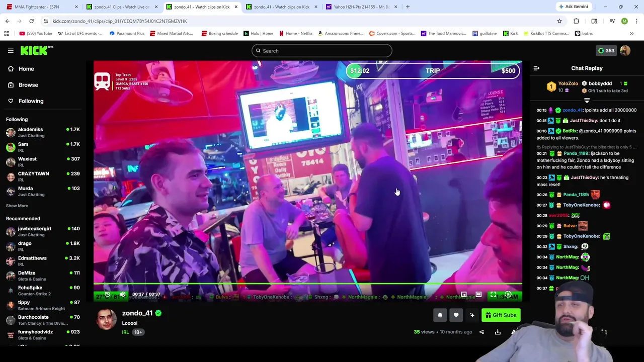Click the Kick logo

point(37,50)
